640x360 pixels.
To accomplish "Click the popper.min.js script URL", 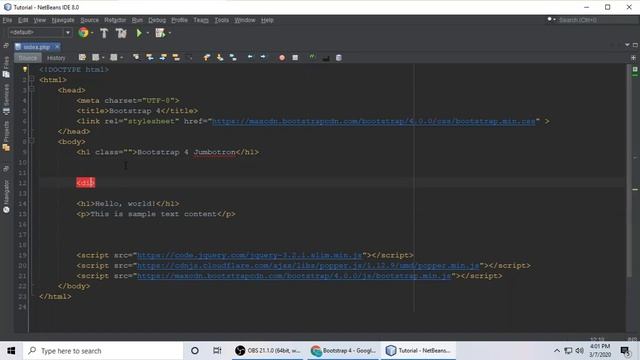I will coord(308,265).
